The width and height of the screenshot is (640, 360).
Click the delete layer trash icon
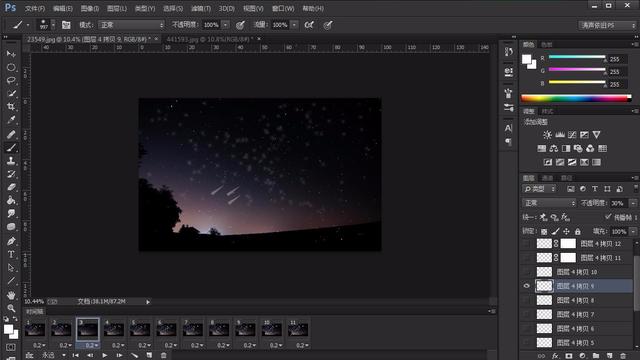point(623,356)
